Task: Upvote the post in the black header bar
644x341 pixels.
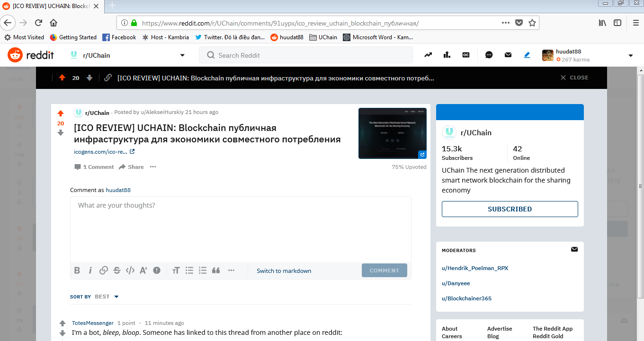Action: pos(62,78)
